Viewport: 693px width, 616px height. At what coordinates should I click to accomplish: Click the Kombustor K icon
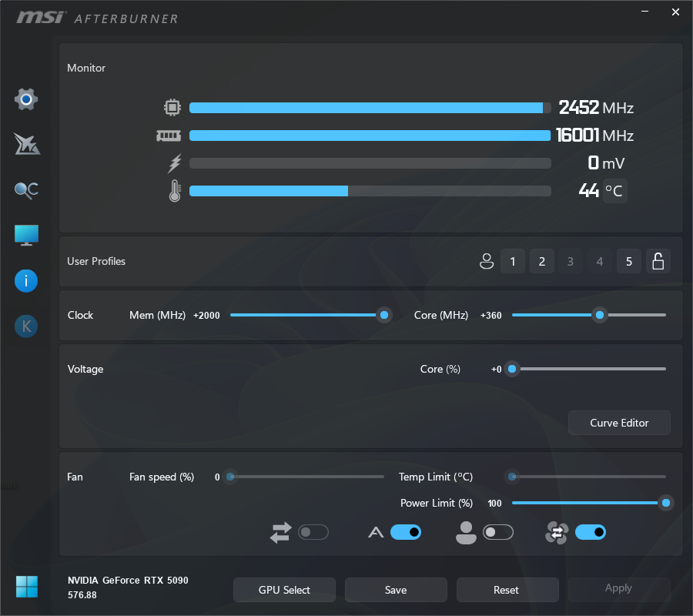[x=26, y=326]
